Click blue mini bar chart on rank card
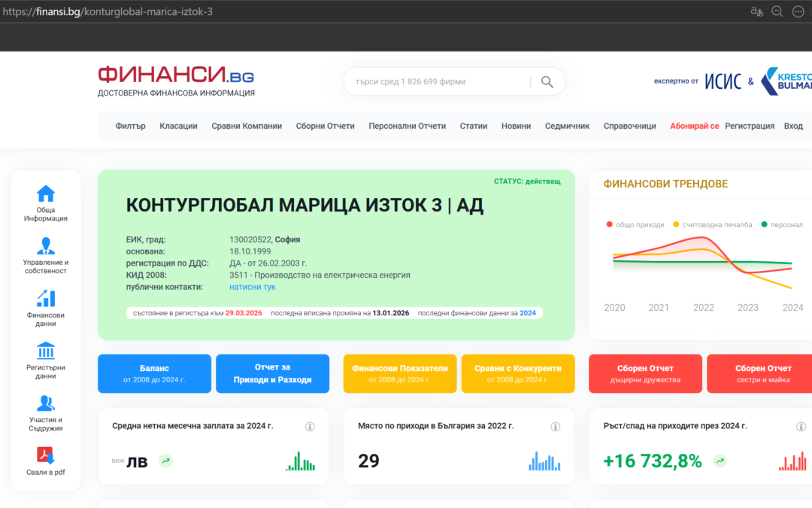Image resolution: width=812 pixels, height=508 pixels. click(x=545, y=461)
